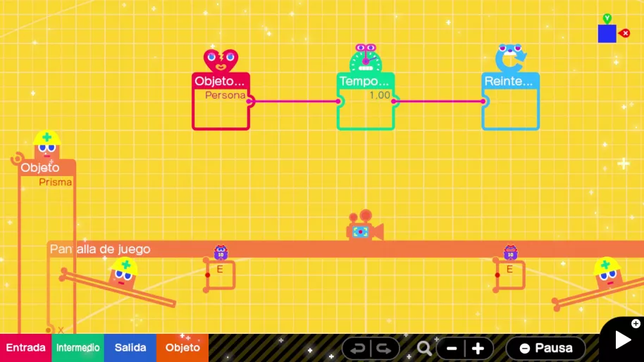Select the Persona setting text
The height and width of the screenshot is (362, 644).
click(x=225, y=95)
